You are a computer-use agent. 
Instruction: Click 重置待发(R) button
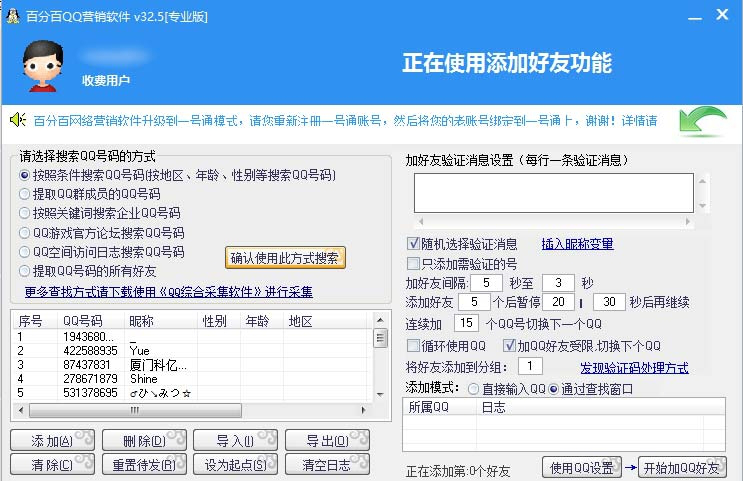(x=144, y=464)
